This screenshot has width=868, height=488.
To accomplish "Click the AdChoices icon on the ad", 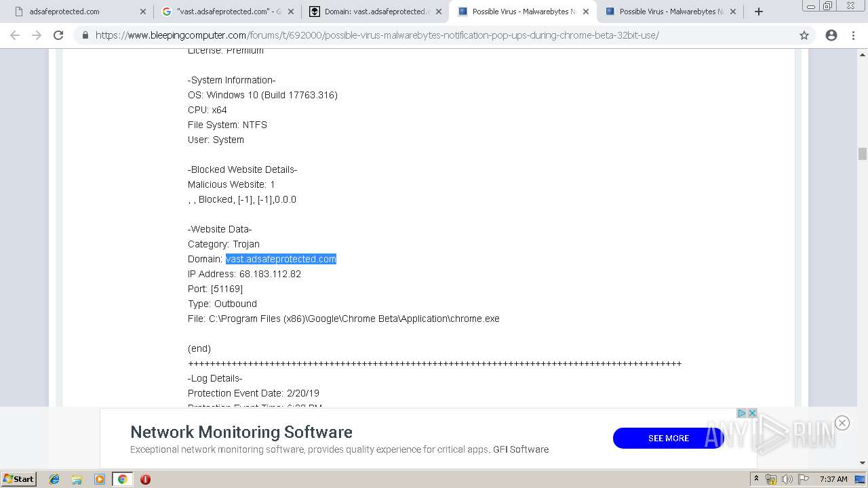I will [x=741, y=413].
